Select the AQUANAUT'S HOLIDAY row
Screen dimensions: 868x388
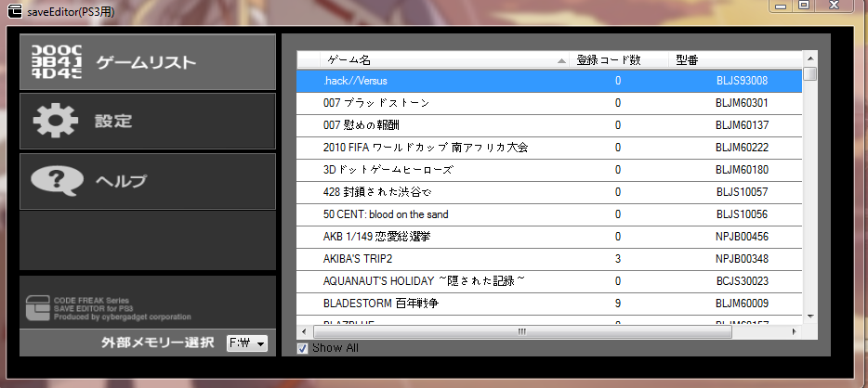click(x=549, y=281)
